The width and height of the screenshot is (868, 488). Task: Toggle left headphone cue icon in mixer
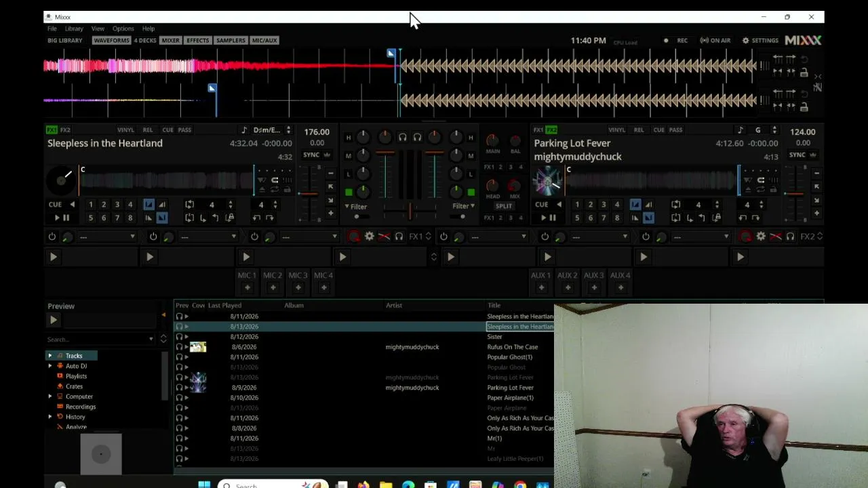coord(402,138)
